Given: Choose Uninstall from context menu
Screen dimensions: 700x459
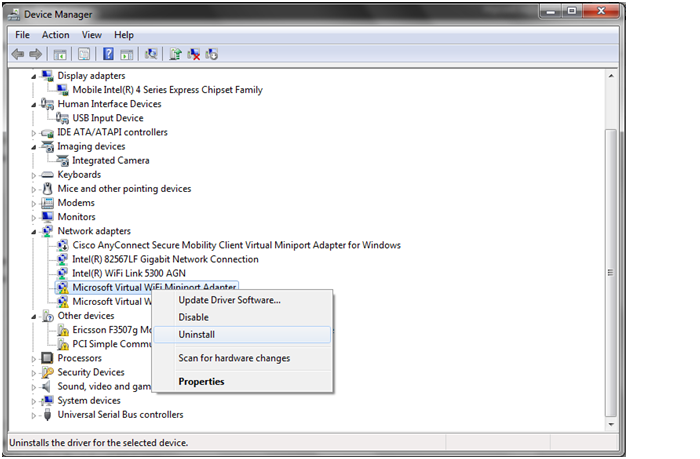Looking at the screenshot, I should 242,334.
